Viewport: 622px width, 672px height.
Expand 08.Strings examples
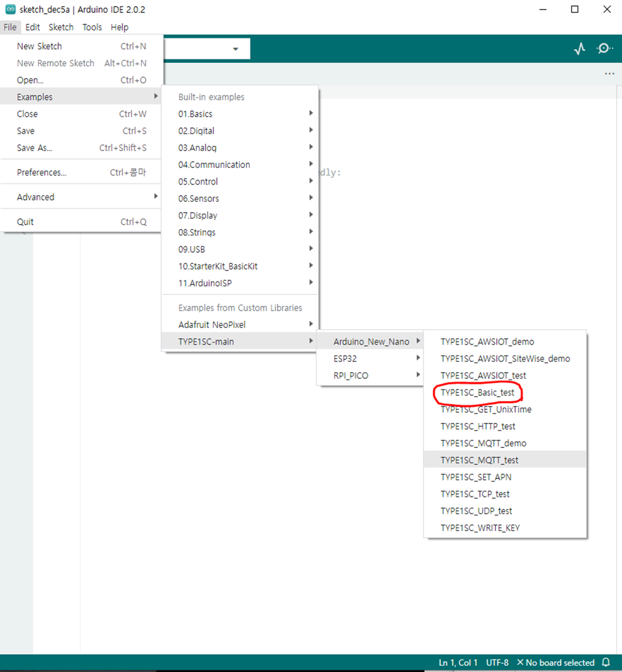(x=240, y=232)
